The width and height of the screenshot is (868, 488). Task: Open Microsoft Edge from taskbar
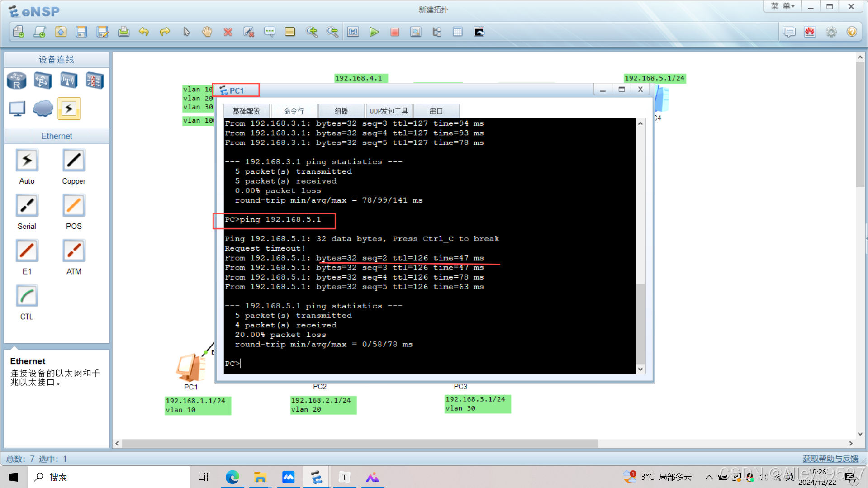click(232, 477)
